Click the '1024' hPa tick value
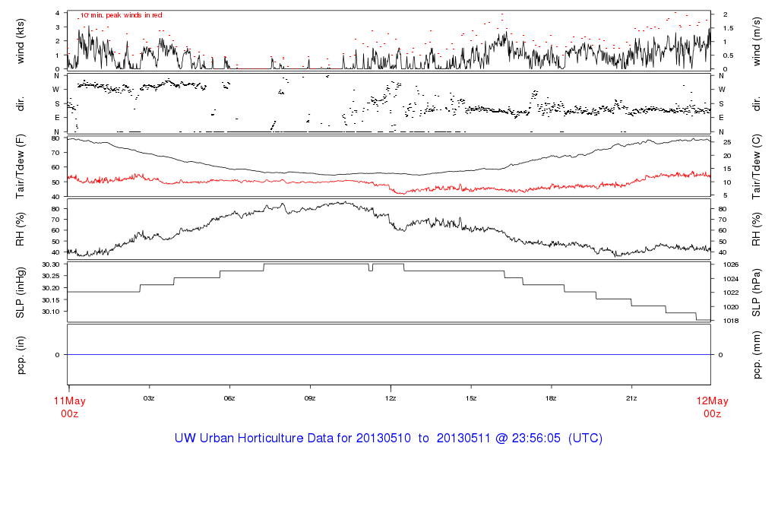This screenshot has width=778, height=532. click(730, 279)
